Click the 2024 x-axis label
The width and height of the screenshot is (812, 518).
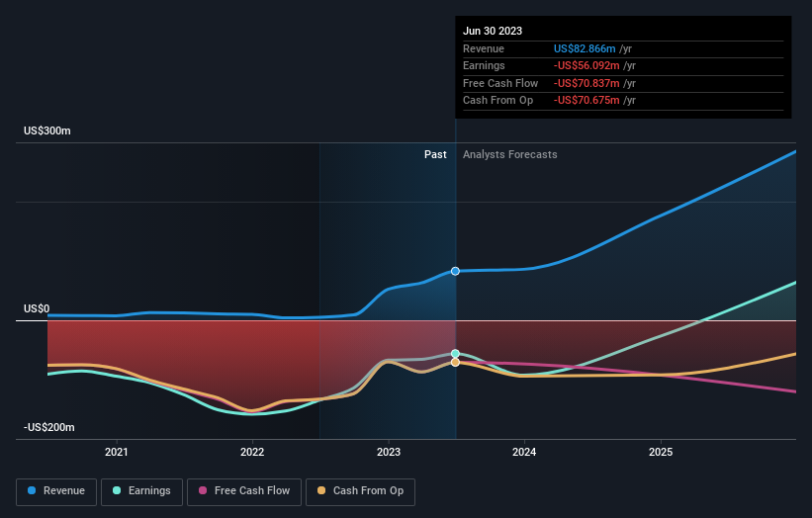pyautogui.click(x=524, y=452)
